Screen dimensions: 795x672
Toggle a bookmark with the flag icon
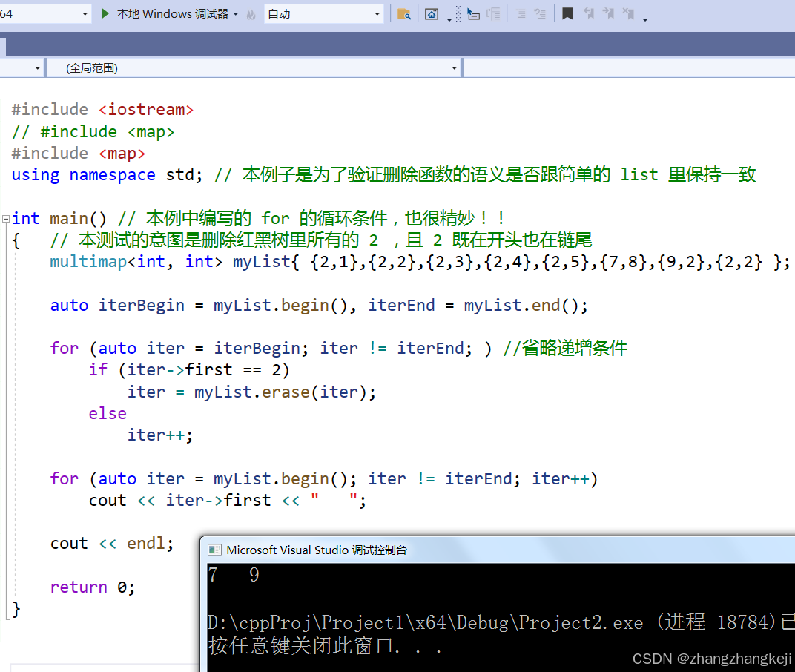point(567,13)
